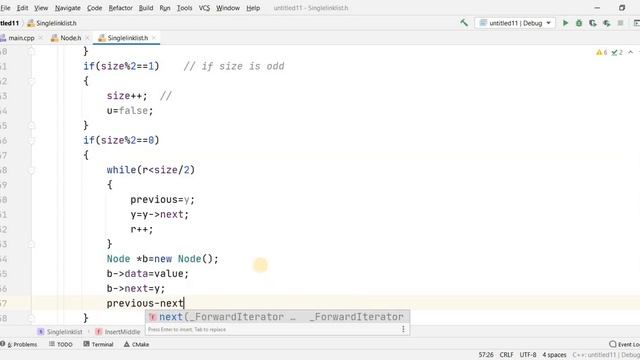Click InsertMiddle in the breadcrumb bar
Screen dimensions: 640x360
[x=118, y=332]
